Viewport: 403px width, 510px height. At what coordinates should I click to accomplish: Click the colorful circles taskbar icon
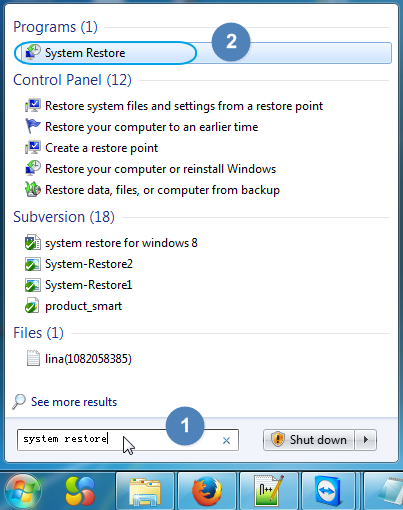pos(80,491)
